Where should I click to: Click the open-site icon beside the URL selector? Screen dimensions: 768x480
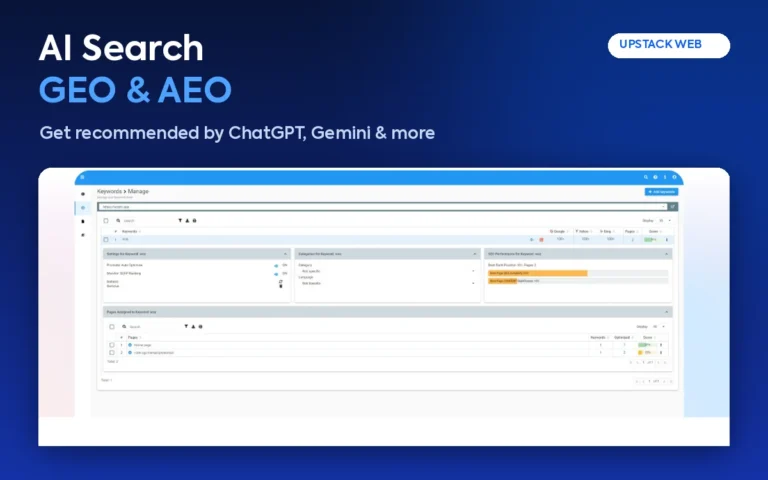point(673,207)
